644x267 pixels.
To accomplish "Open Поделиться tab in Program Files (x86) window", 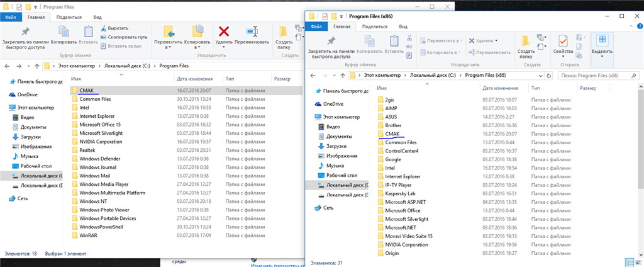I will 374,26.
